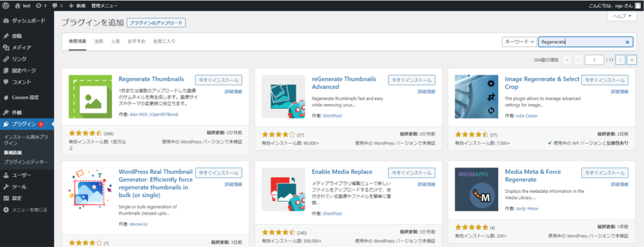
Task: Open author link devowl.io
Action: point(138,224)
